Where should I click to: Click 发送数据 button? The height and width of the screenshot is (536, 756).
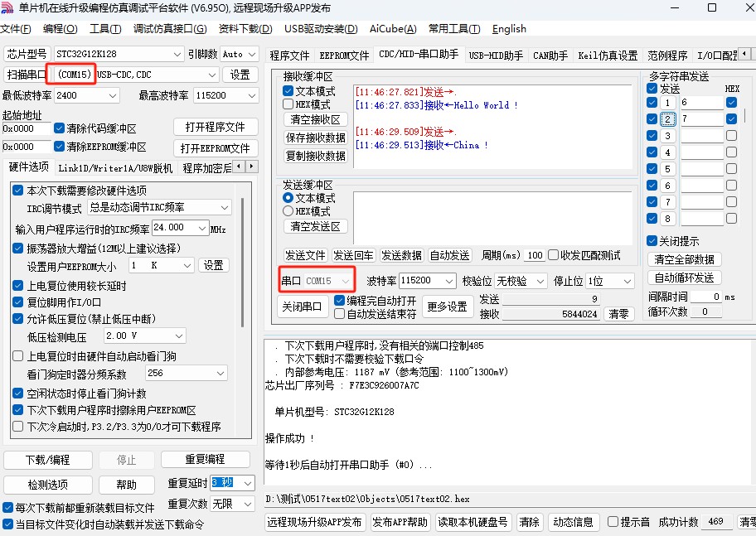coord(401,255)
